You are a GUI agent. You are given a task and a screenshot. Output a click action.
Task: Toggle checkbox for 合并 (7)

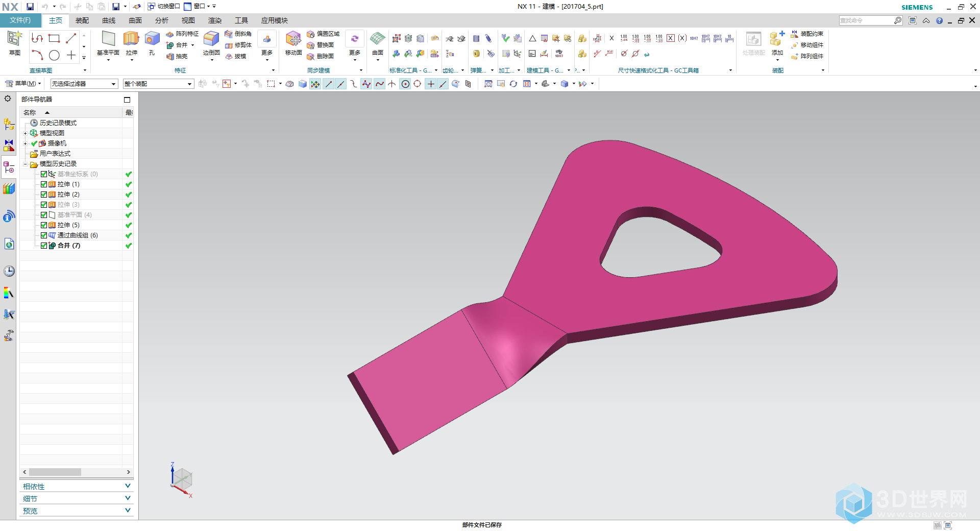point(44,246)
